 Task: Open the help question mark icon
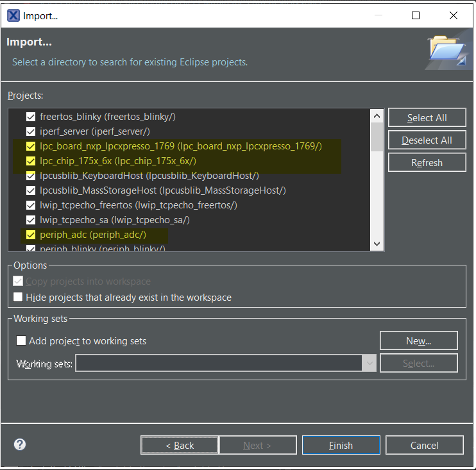20,444
